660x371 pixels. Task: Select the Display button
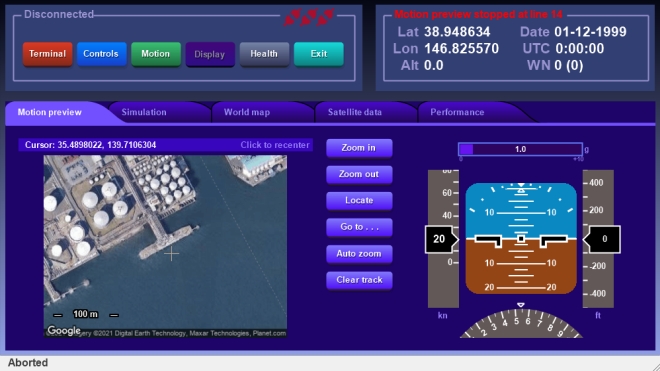pos(210,54)
